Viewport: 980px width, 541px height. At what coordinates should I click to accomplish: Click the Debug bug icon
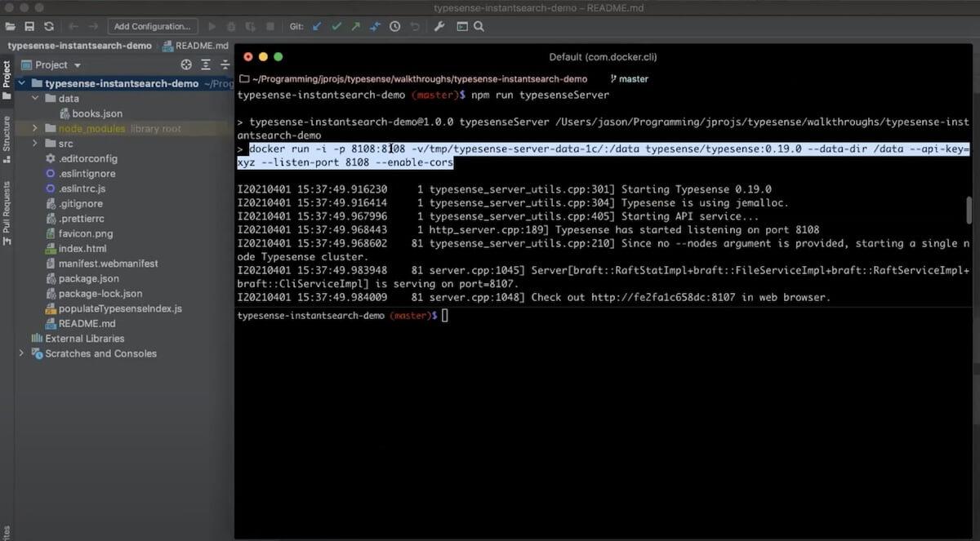pyautogui.click(x=232, y=26)
